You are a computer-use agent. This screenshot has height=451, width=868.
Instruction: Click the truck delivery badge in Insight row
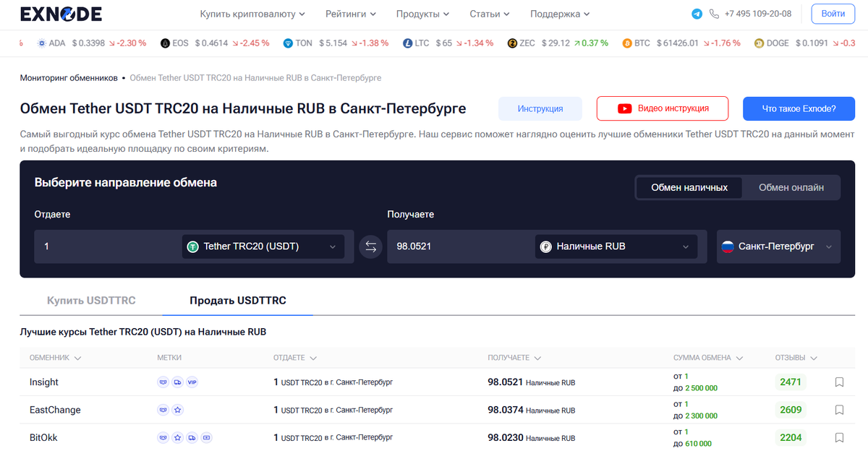[177, 382]
